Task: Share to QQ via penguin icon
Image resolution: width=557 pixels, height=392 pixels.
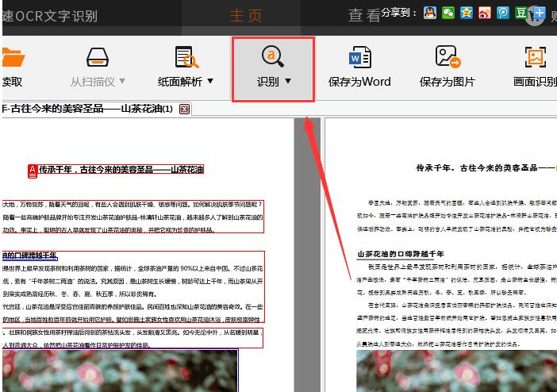Action: click(x=429, y=13)
